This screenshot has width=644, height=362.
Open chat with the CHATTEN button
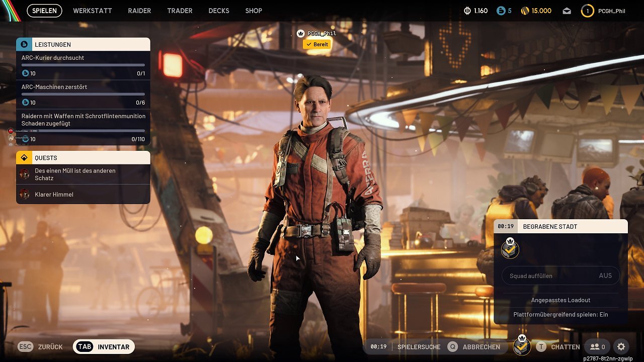point(566,346)
